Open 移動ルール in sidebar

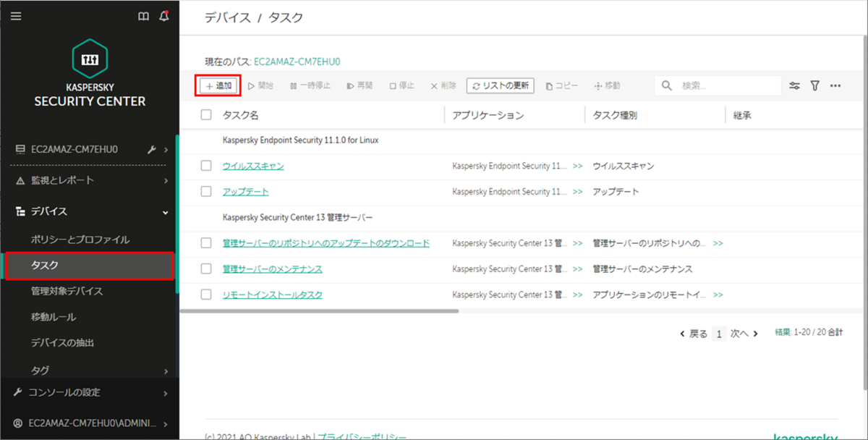[x=53, y=317]
